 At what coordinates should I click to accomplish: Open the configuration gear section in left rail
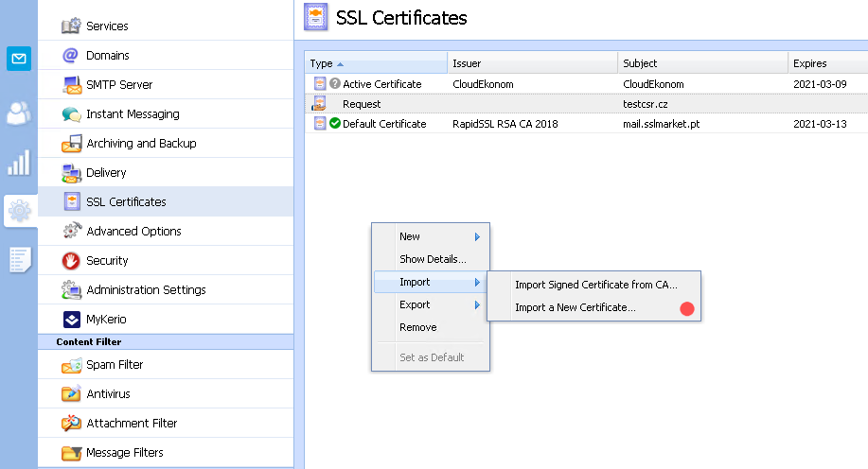(x=19, y=211)
